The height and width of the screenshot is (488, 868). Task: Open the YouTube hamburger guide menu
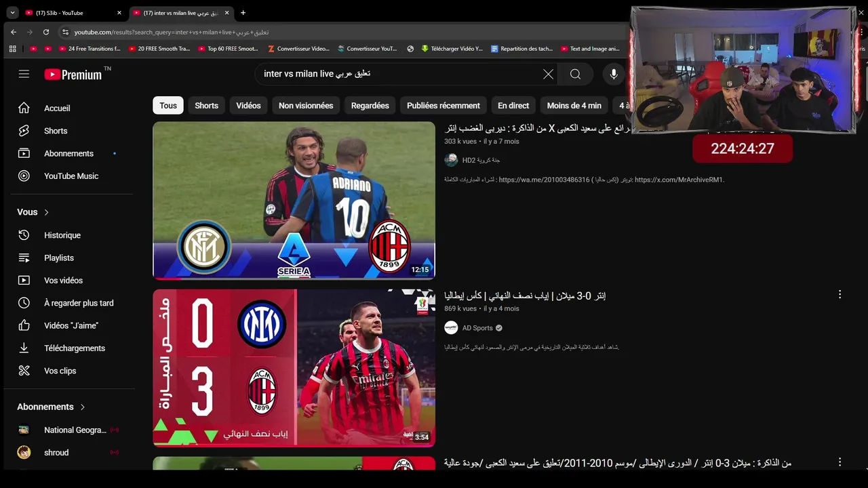(x=24, y=74)
